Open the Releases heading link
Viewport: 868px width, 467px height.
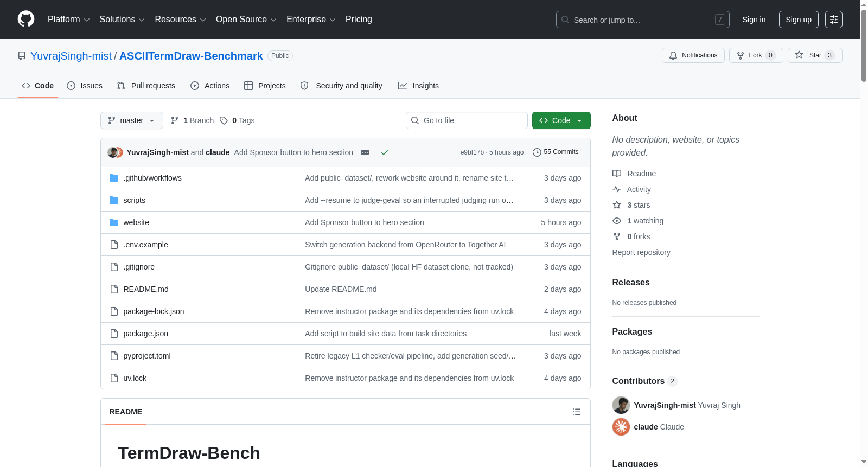pyautogui.click(x=631, y=282)
